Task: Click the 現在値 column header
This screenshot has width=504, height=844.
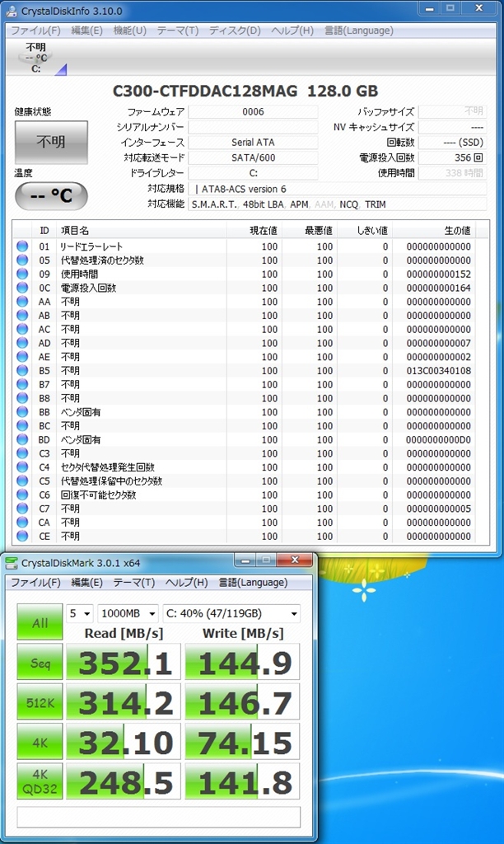Action: click(x=254, y=231)
